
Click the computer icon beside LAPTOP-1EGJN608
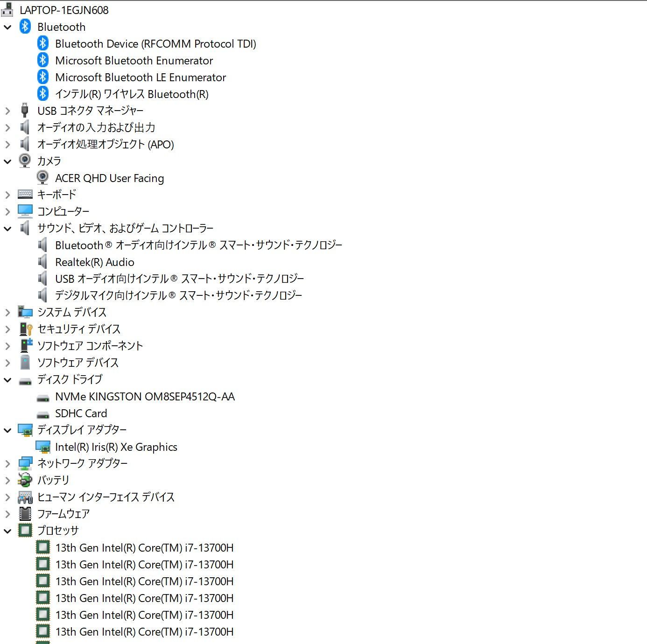(x=7, y=9)
